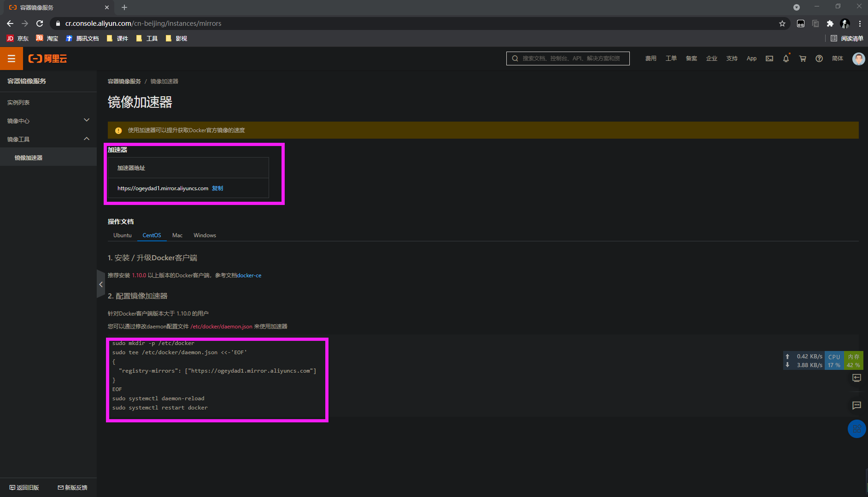
Task: Click the 'sudo systemctl daemon-reload' line
Action: click(x=158, y=398)
